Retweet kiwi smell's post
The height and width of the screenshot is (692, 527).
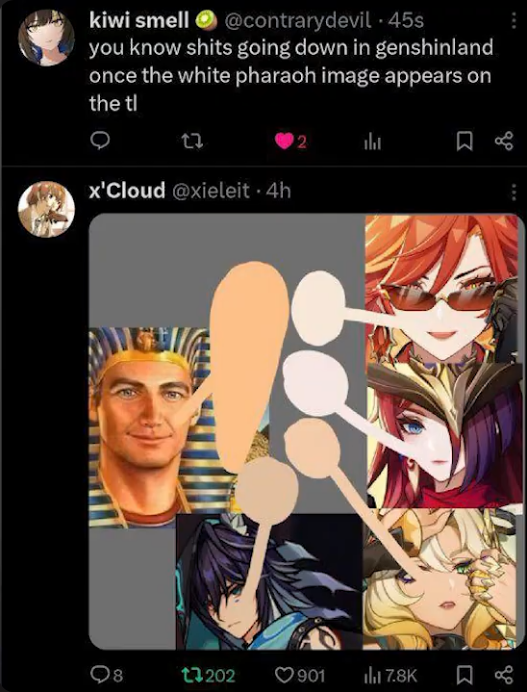192,141
